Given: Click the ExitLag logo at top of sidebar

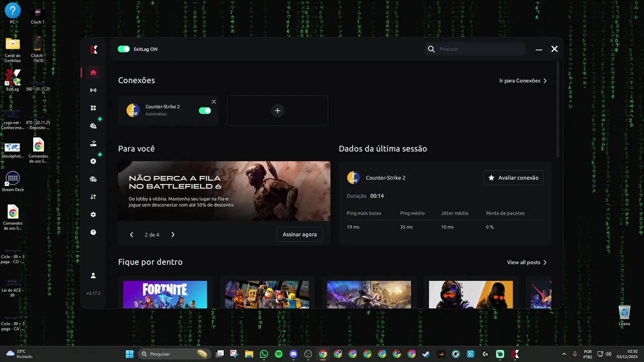Looking at the screenshot, I should (x=94, y=49).
